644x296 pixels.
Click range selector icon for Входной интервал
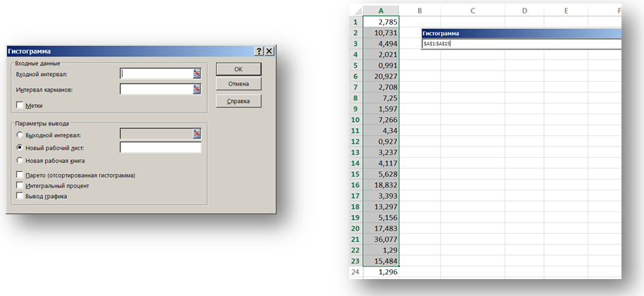pyautogui.click(x=198, y=73)
